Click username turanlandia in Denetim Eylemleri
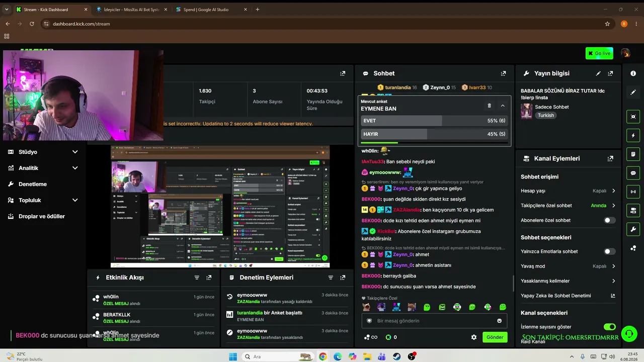 250,313
